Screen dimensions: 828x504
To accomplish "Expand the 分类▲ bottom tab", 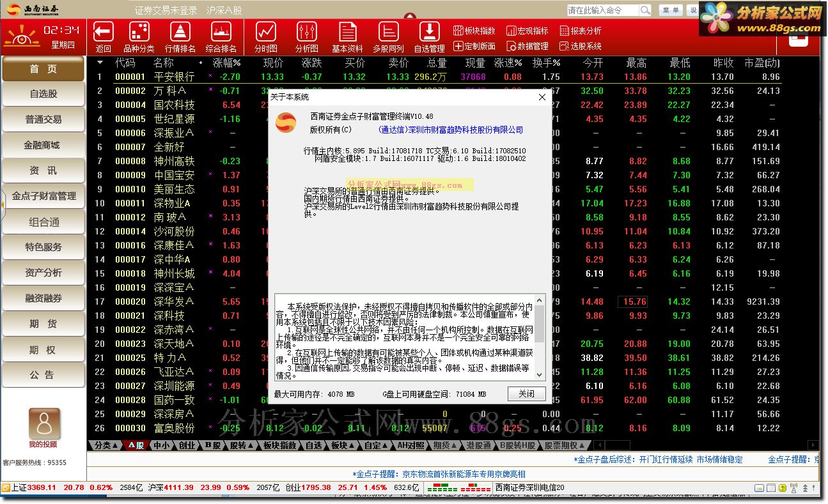I will coord(106,445).
